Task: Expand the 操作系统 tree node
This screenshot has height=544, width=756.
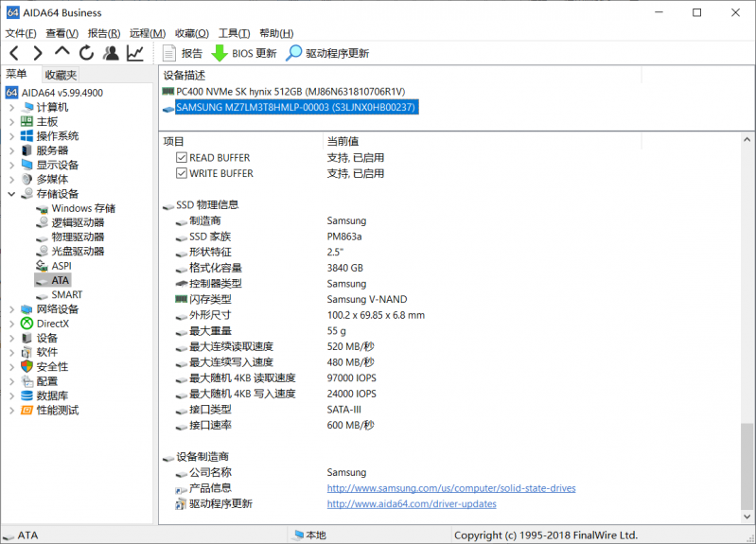Action: pos(11,136)
